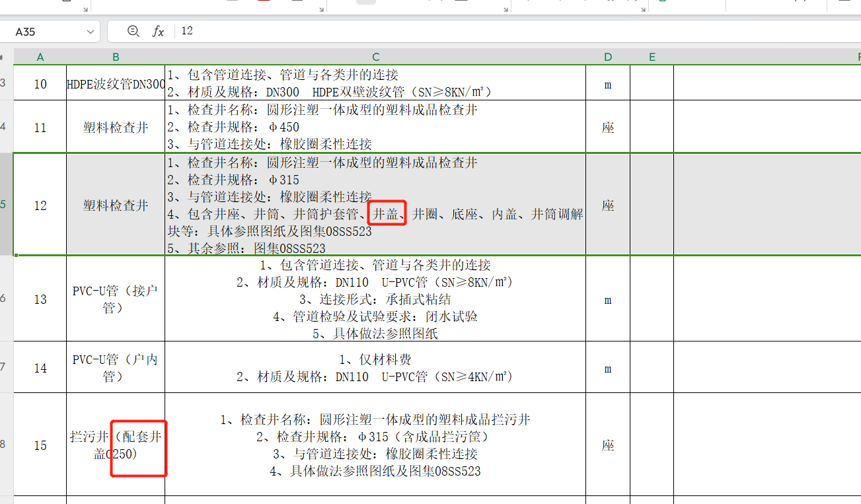Image resolution: width=861 pixels, height=504 pixels.
Task: Select 塑料检查井 cell in row 12
Action: [116, 205]
